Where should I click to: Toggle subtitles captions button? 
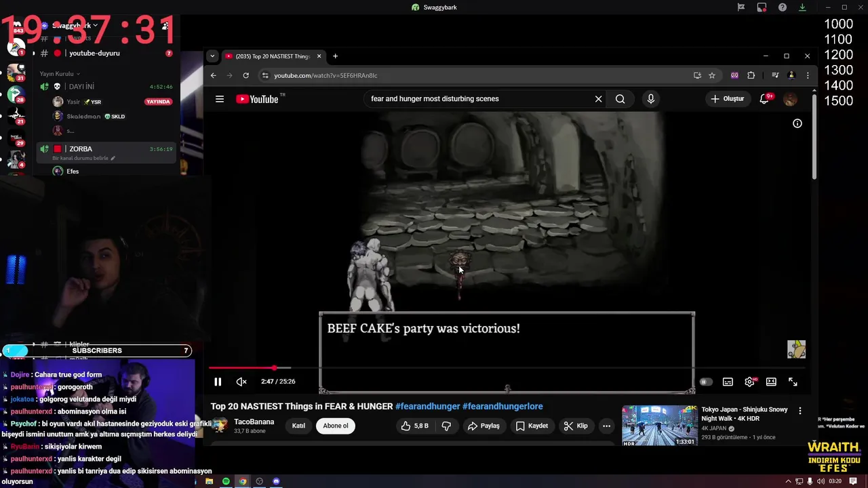(728, 382)
